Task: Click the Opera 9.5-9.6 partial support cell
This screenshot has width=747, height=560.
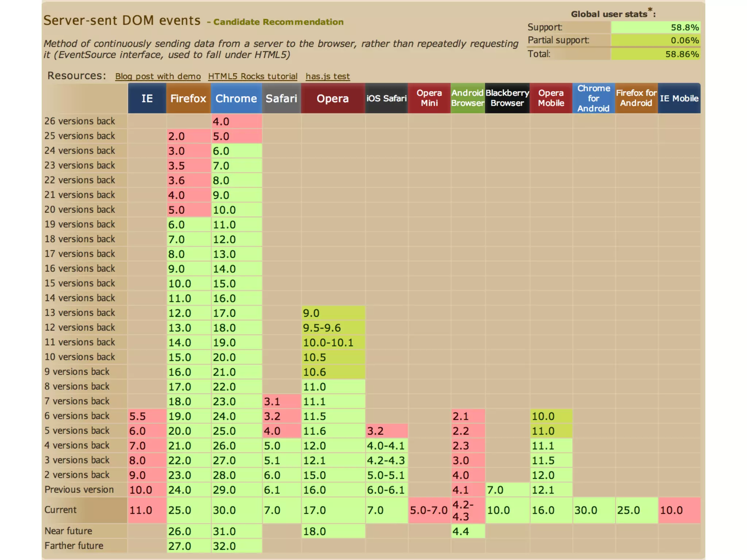Action: click(333, 328)
